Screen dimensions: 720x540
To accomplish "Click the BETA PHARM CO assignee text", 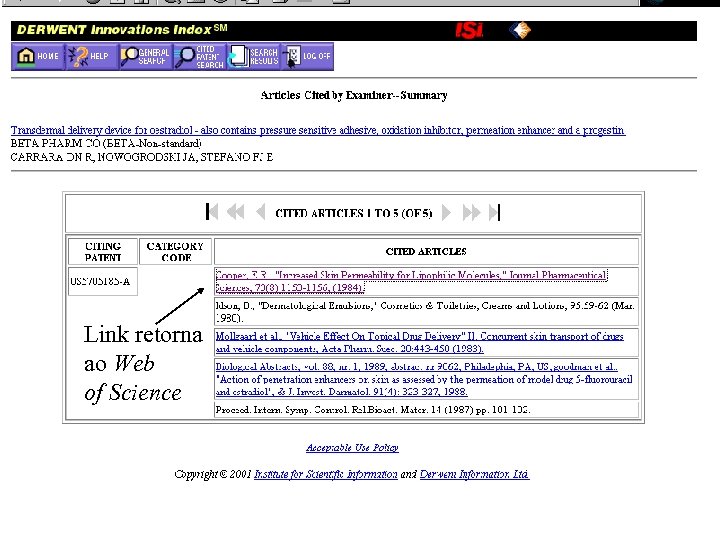I will [106, 144].
